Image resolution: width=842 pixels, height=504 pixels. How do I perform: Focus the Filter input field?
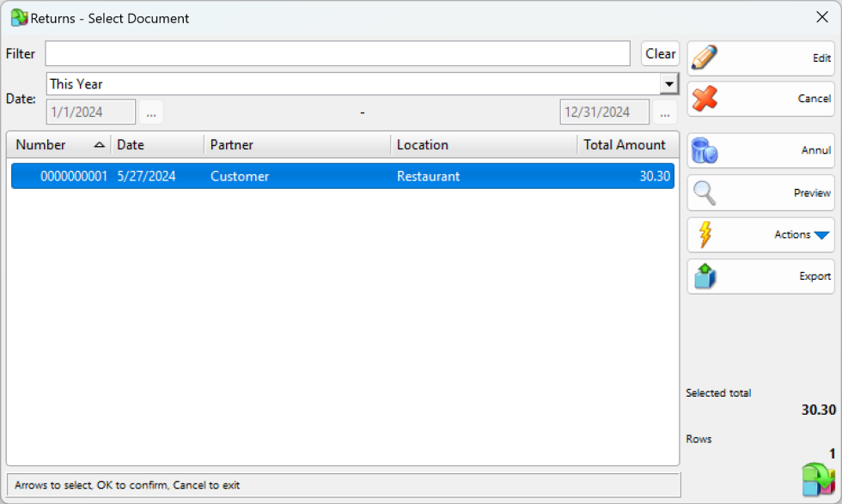(x=338, y=54)
